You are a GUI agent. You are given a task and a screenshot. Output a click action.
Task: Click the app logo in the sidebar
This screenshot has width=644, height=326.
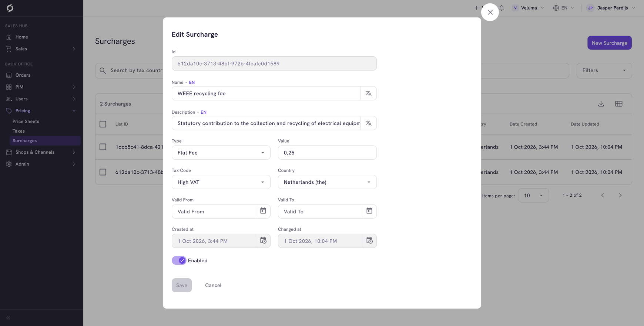point(10,8)
